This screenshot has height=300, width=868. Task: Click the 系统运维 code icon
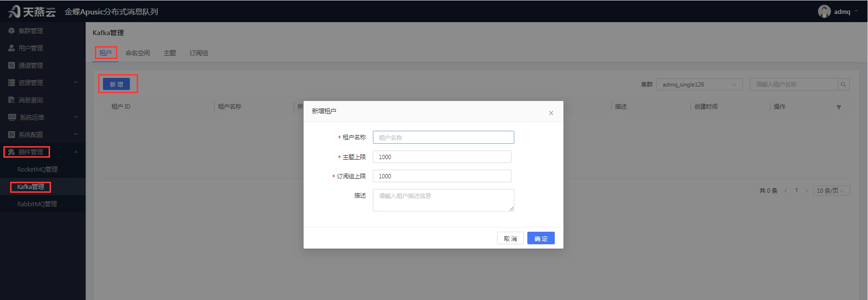(x=12, y=117)
